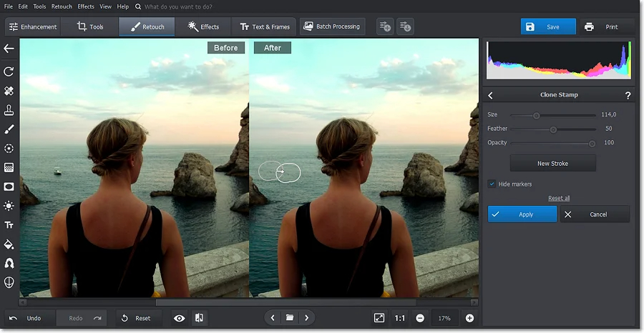Toggle the before/after split view button

(200, 318)
